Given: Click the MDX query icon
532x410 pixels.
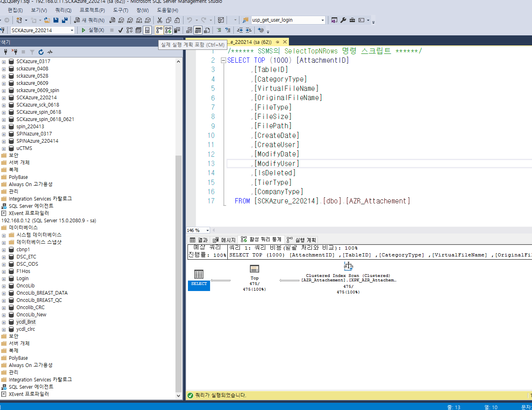Looking at the screenshot, I should click(x=121, y=20).
